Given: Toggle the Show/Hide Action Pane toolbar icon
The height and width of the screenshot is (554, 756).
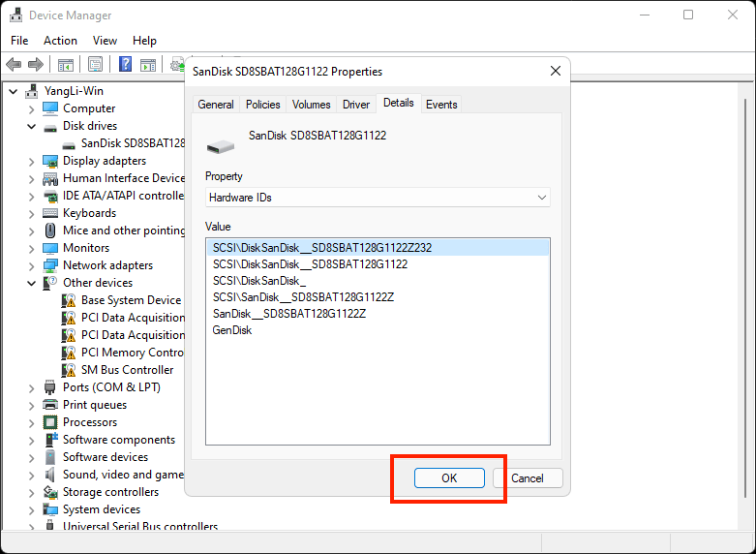Looking at the screenshot, I should 147,64.
